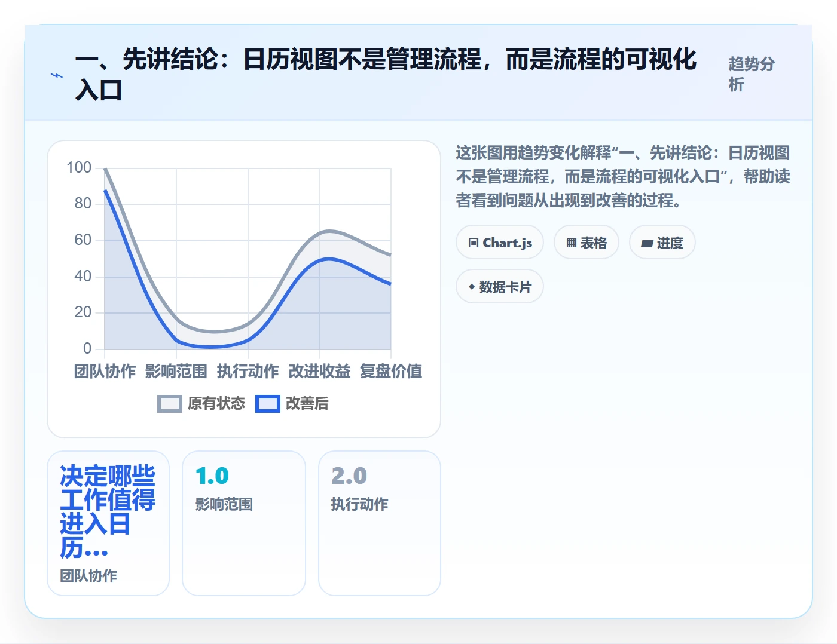837x644 pixels.
Task: Click the 60 y-axis value
Action: (83, 240)
